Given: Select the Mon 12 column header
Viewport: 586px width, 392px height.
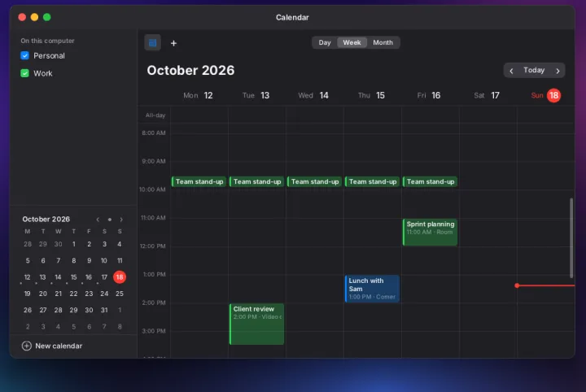Looking at the screenshot, I should (x=198, y=96).
